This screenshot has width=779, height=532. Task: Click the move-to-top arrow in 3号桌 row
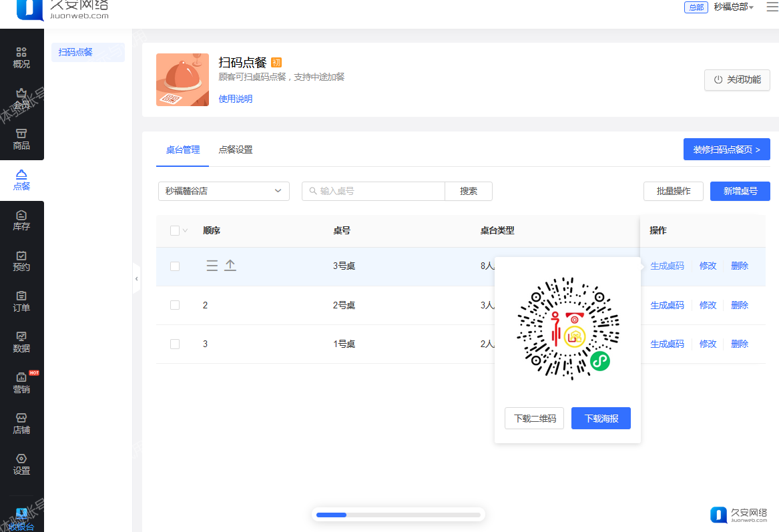point(230,266)
